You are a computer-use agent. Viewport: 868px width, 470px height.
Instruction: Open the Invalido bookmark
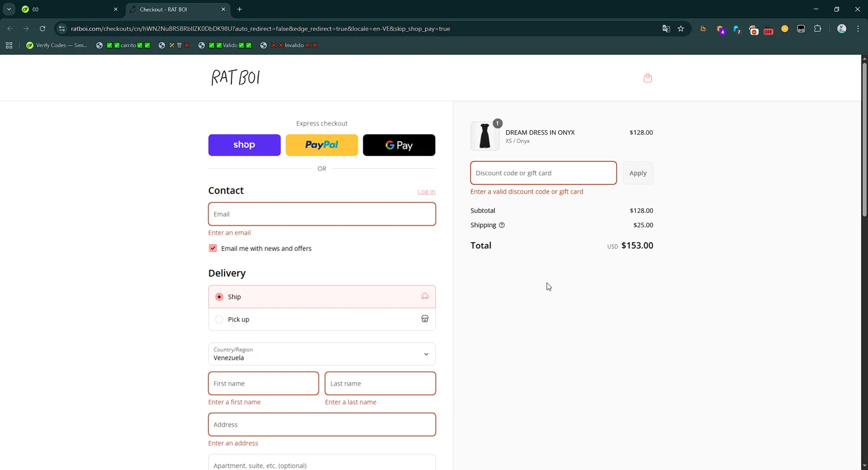[289, 45]
